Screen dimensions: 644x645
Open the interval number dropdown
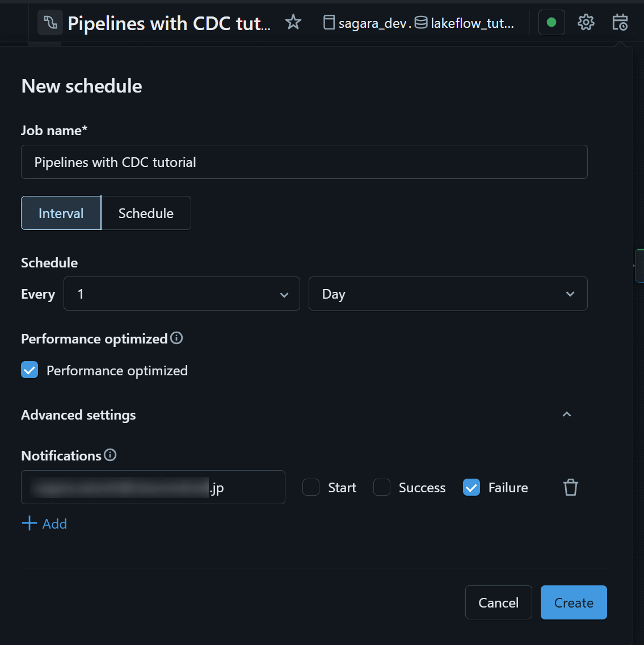182,294
